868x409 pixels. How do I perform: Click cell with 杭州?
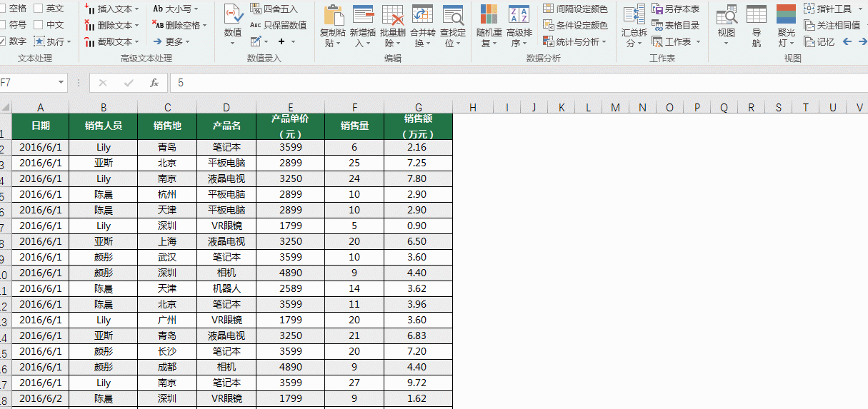click(167, 194)
